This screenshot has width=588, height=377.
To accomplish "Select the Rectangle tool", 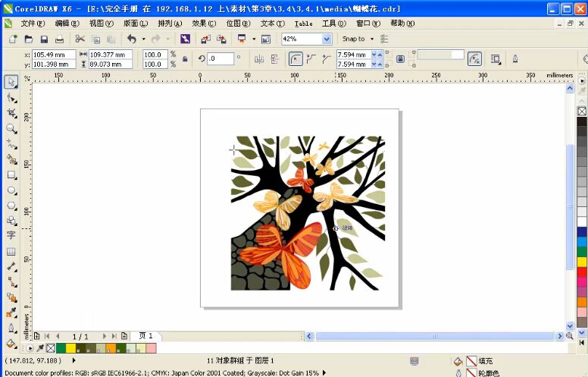I will click(11, 175).
